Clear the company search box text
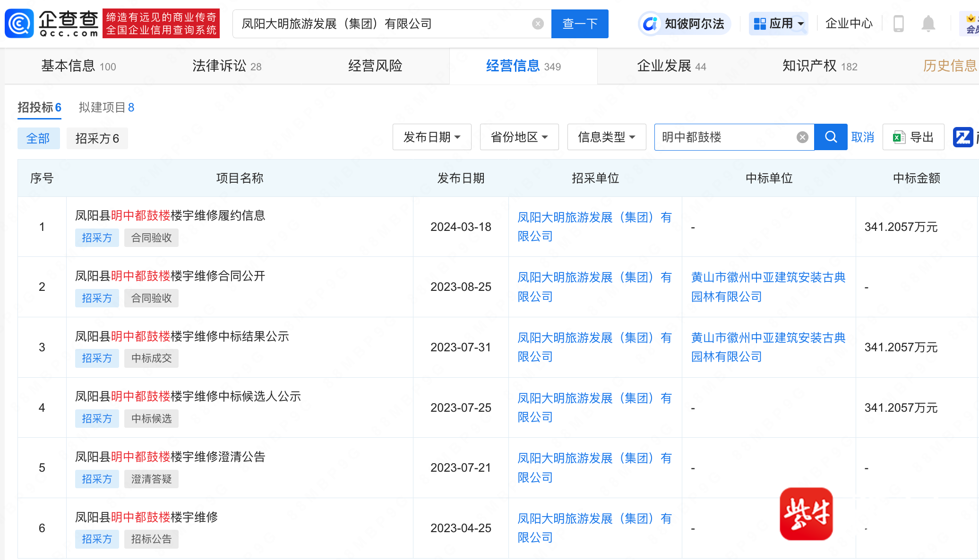The width and height of the screenshot is (979, 560). (x=538, y=24)
